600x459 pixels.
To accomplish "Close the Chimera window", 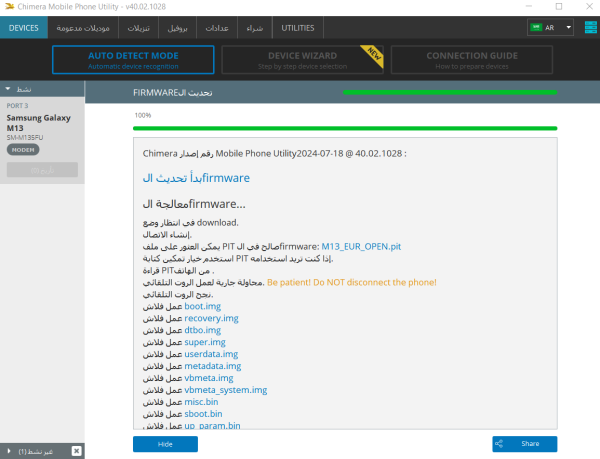I will pyautogui.click(x=589, y=7).
